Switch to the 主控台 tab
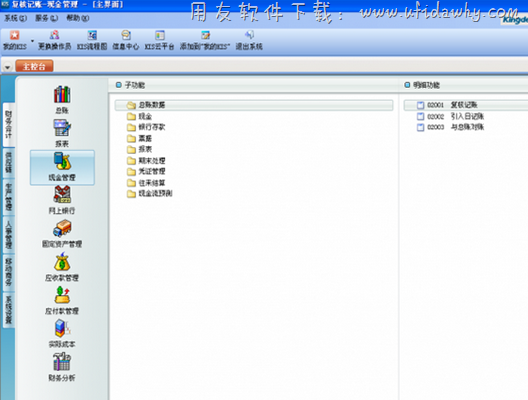This screenshot has height=400, width=528. [x=34, y=66]
